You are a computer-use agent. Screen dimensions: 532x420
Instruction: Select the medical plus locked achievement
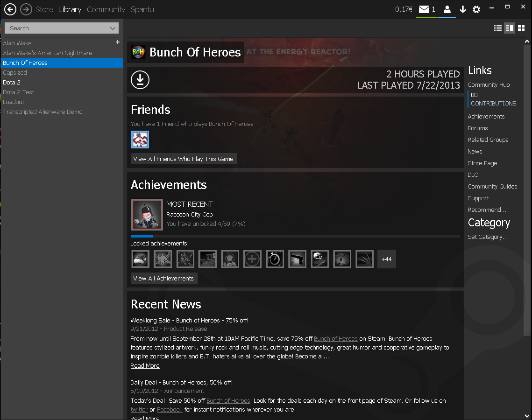click(252, 259)
